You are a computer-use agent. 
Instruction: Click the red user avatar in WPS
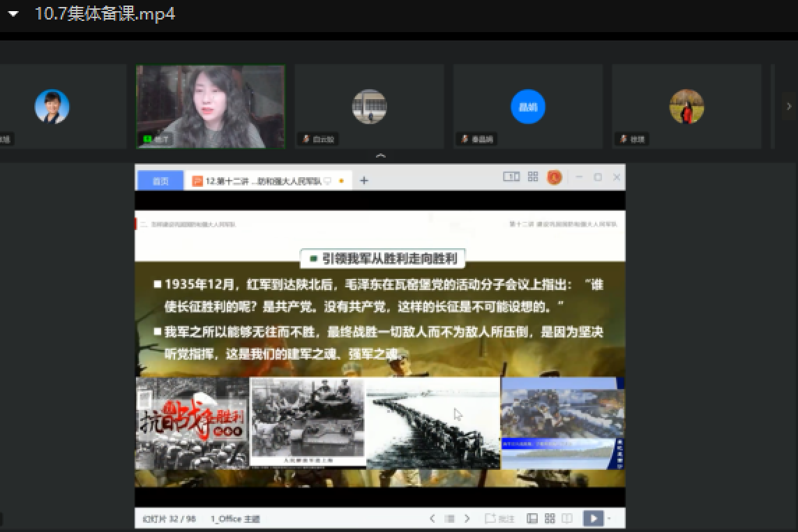pos(554,177)
